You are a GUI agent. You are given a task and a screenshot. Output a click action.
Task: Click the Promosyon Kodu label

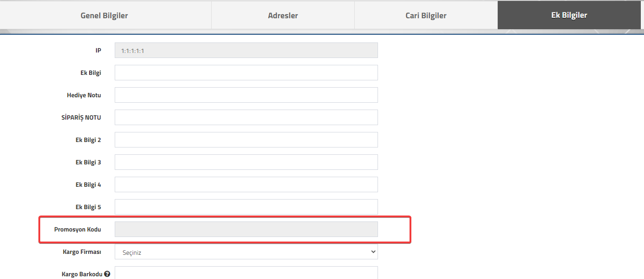pyautogui.click(x=78, y=229)
